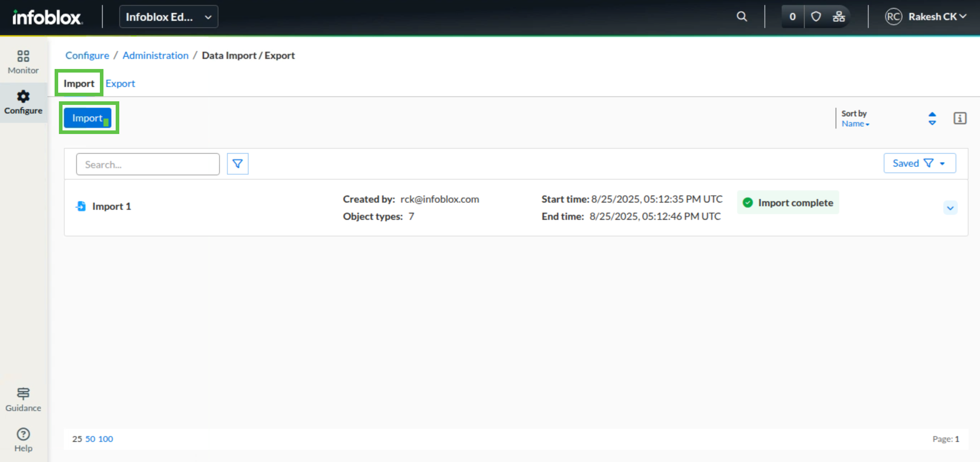Open the shield security icon
The width and height of the screenshot is (980, 462).
(816, 17)
